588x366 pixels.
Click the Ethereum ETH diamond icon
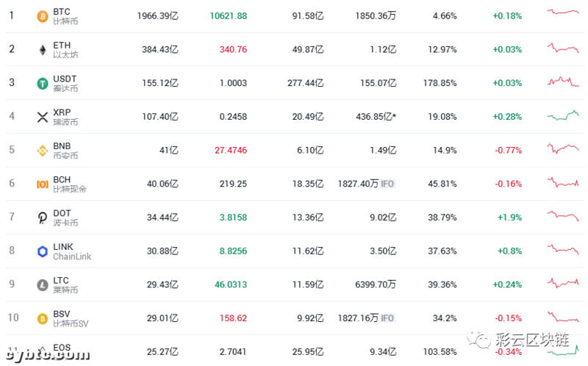(x=43, y=49)
